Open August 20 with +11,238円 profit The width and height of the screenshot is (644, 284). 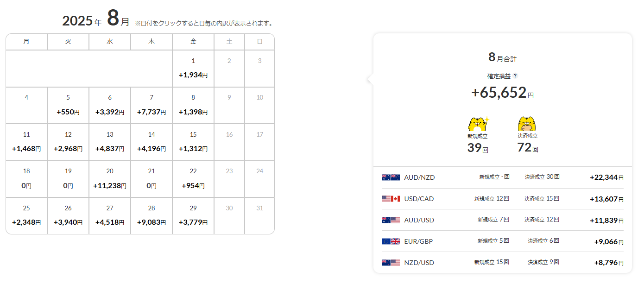pyautogui.click(x=110, y=178)
